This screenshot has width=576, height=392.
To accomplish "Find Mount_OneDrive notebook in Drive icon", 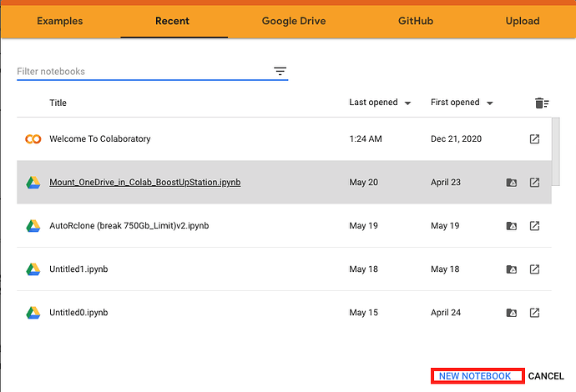I will click(x=512, y=183).
